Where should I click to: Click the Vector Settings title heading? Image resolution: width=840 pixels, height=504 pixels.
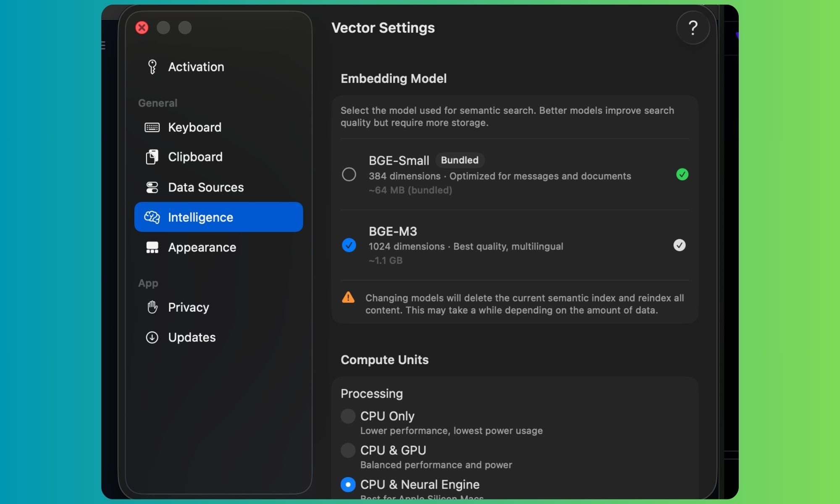point(383,28)
